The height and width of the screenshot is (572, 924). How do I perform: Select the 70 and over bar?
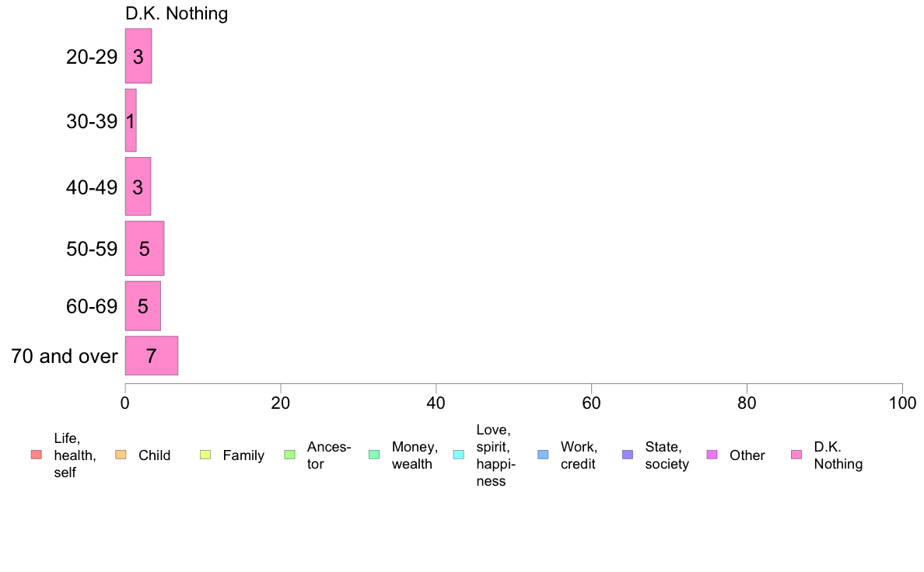tap(152, 355)
